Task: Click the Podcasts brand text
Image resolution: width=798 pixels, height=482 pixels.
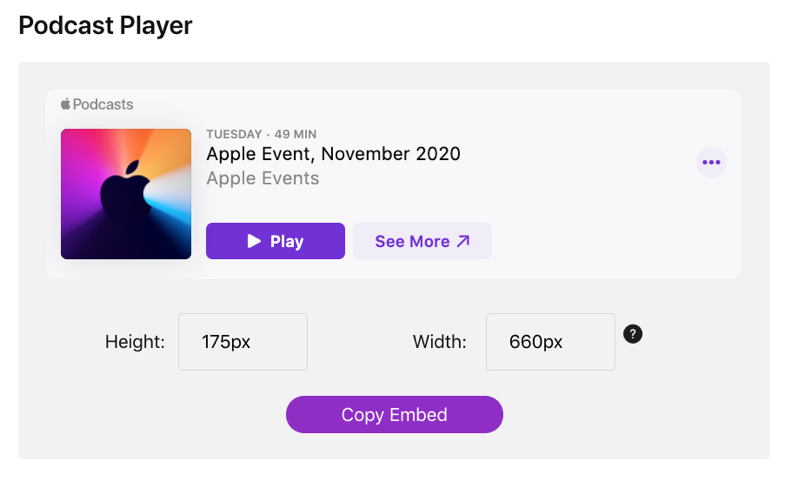Action: click(103, 104)
